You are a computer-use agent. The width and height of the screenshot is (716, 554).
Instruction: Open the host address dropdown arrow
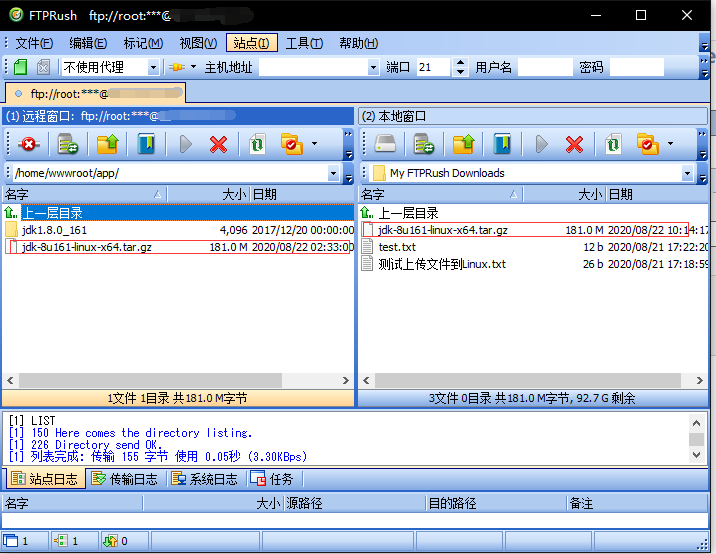[x=374, y=68]
